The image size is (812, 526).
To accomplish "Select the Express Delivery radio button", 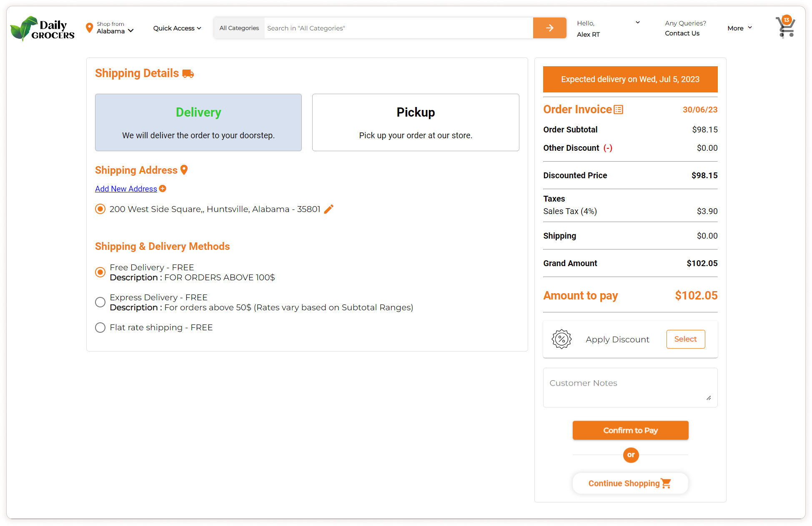I will [100, 302].
